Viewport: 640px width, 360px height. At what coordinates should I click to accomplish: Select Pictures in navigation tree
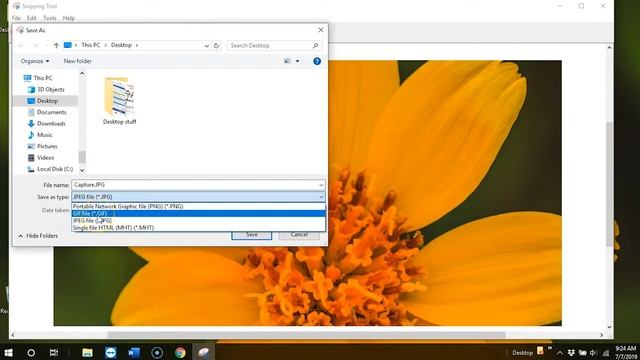(47, 147)
